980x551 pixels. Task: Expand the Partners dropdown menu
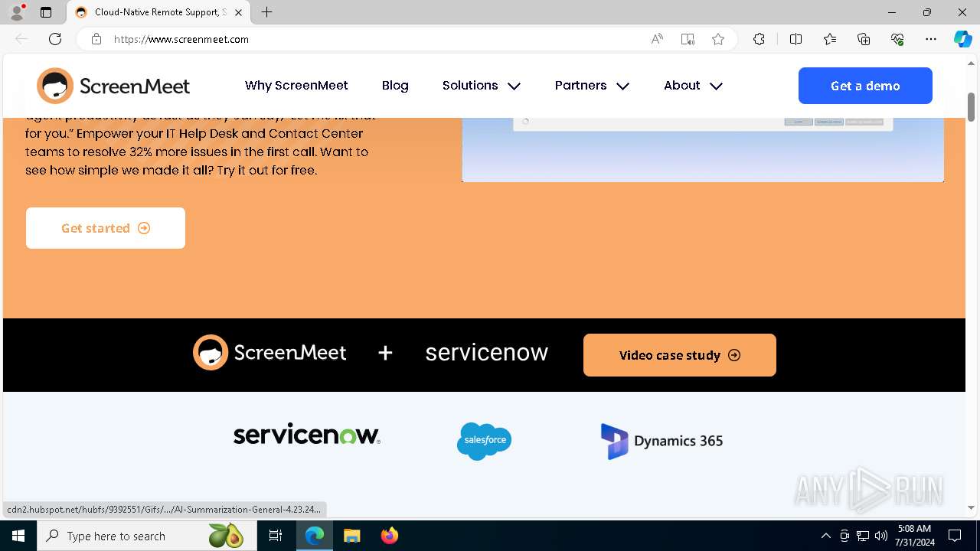click(x=592, y=86)
